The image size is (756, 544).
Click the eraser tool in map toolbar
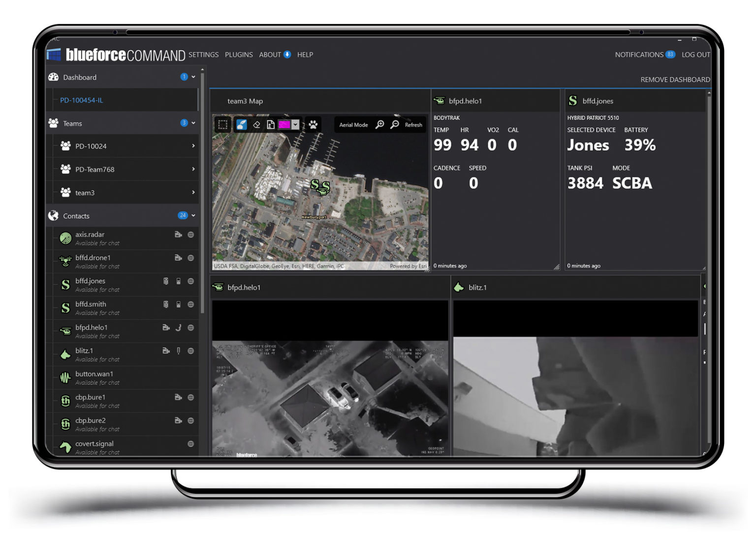pos(256,125)
